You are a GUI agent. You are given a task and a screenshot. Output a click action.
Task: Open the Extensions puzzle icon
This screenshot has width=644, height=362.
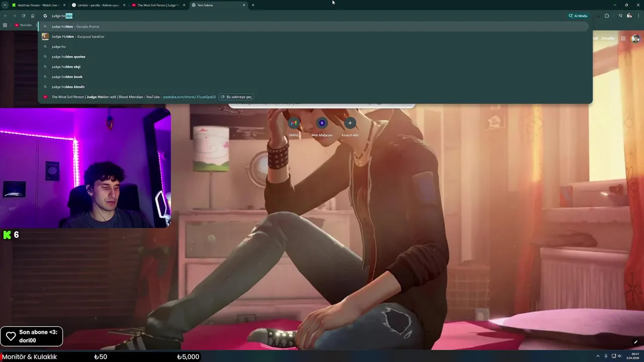coord(607,16)
